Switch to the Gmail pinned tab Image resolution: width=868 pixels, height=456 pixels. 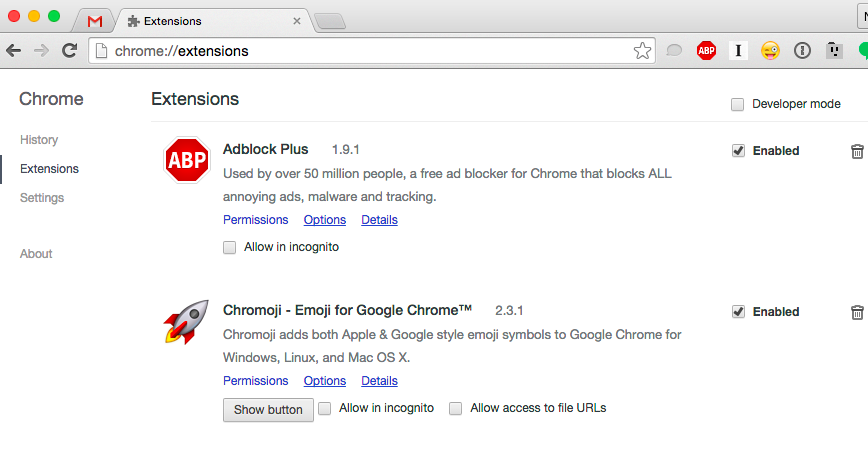click(95, 20)
